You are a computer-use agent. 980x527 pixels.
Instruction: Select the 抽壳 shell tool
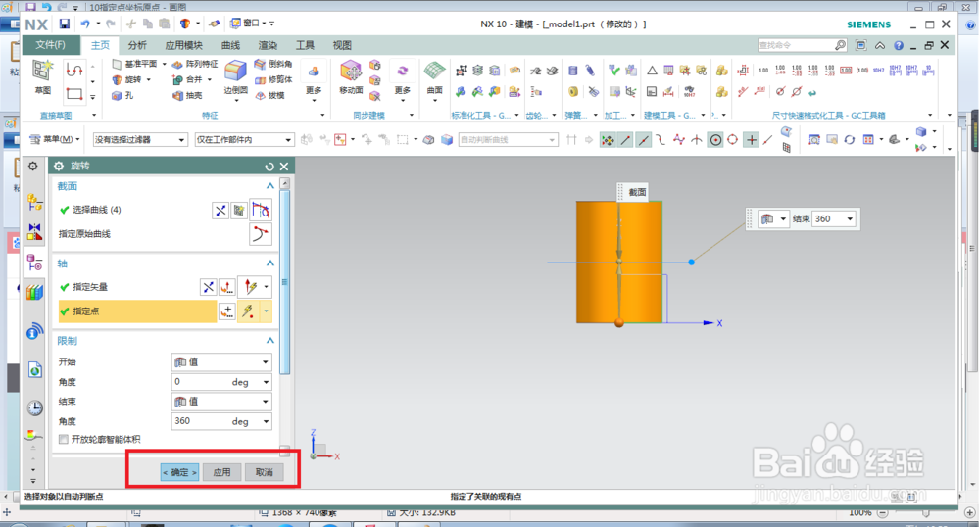coord(187,96)
